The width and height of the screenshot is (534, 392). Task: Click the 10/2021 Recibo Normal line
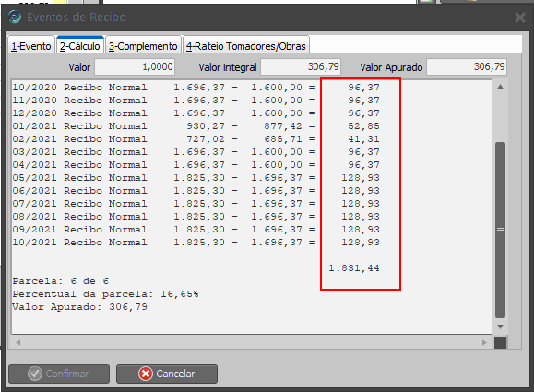[196, 243]
